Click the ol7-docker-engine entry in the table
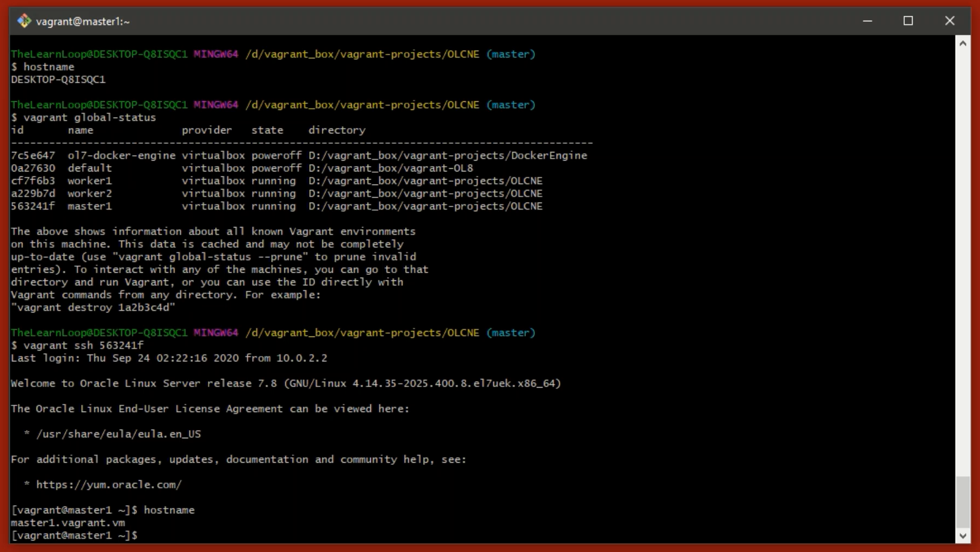This screenshot has height=552, width=980. tap(121, 156)
